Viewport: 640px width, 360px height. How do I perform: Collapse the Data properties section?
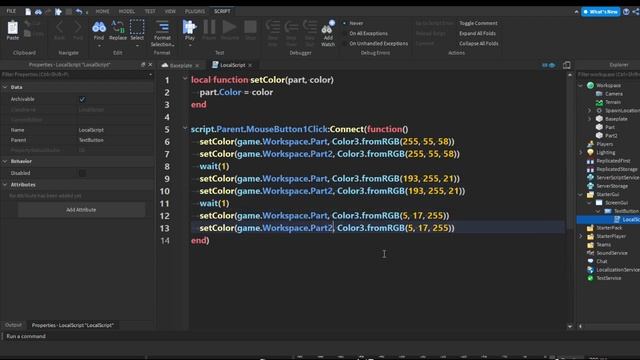(5, 87)
